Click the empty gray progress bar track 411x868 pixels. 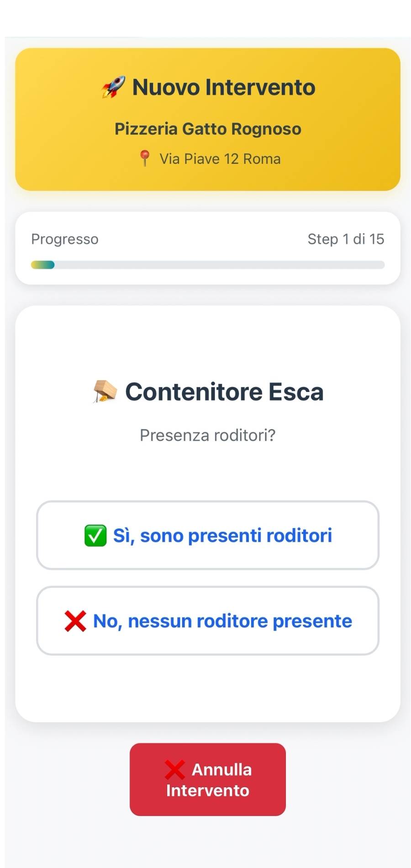219,265
